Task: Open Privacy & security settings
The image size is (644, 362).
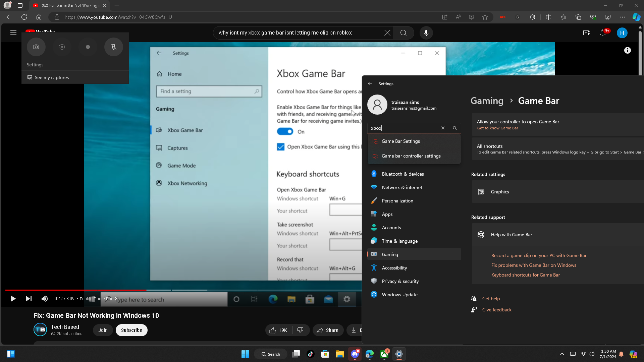Action: click(x=414, y=281)
